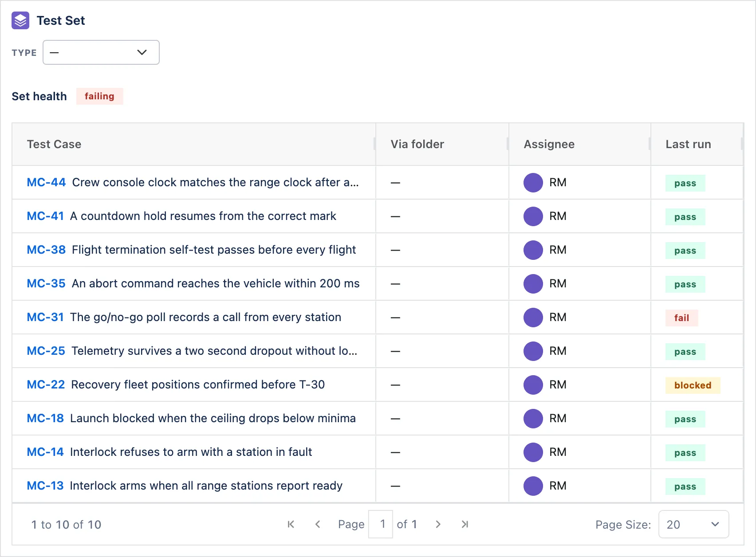
Task: Open test case MC-38 link
Action: point(46,250)
